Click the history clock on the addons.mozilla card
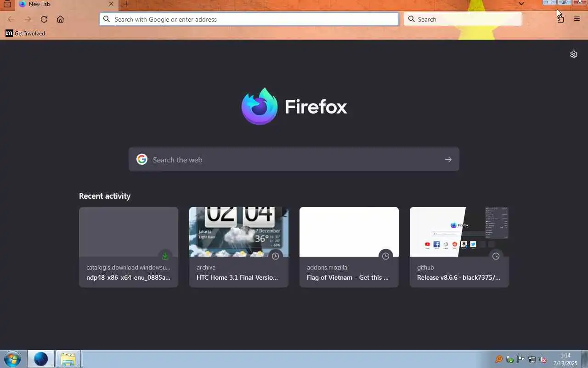 pyautogui.click(x=385, y=256)
